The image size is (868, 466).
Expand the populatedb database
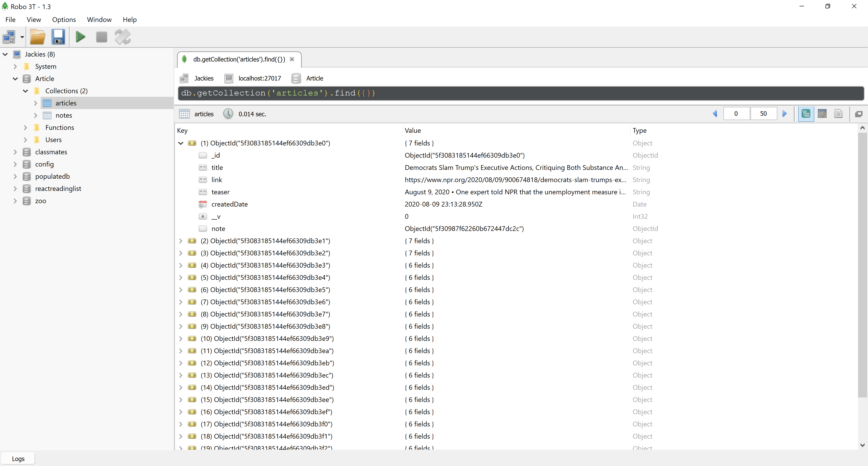click(x=15, y=176)
